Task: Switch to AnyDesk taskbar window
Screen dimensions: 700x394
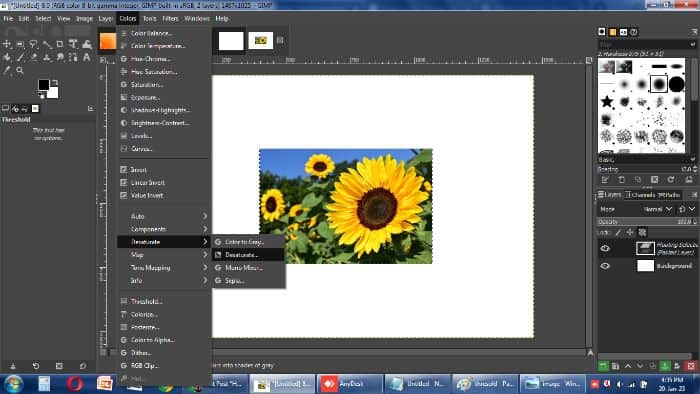Action: 350,384
